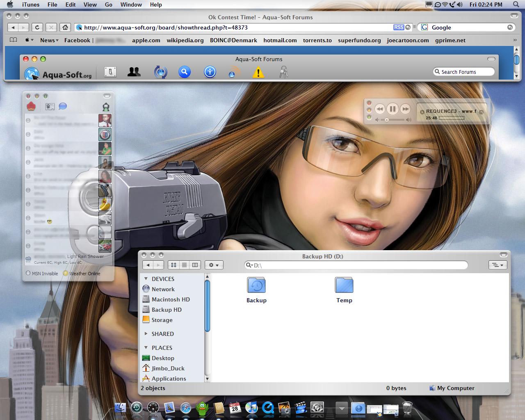Launch Safari from the dock
The width and height of the screenshot is (525, 420).
click(186, 408)
